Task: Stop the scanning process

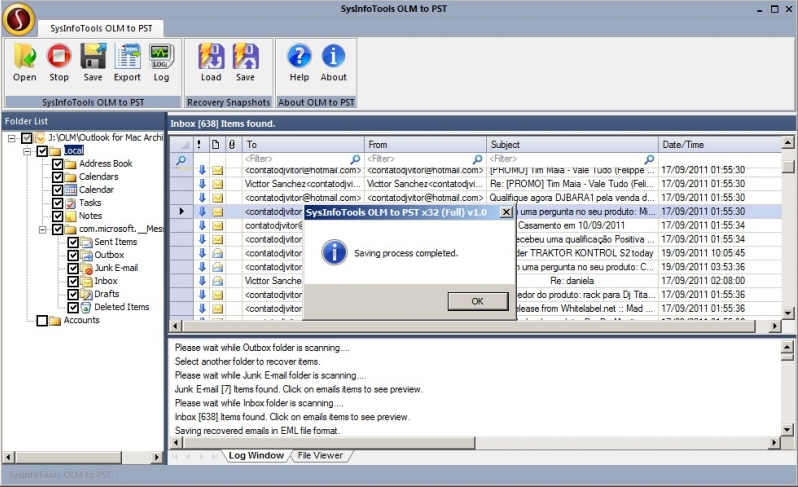Action: (59, 56)
